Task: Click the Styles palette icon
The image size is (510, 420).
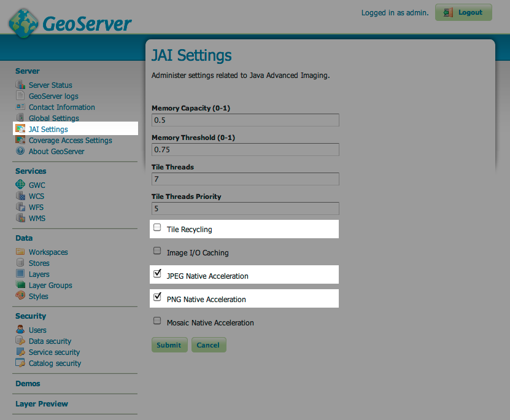Action: (20, 295)
